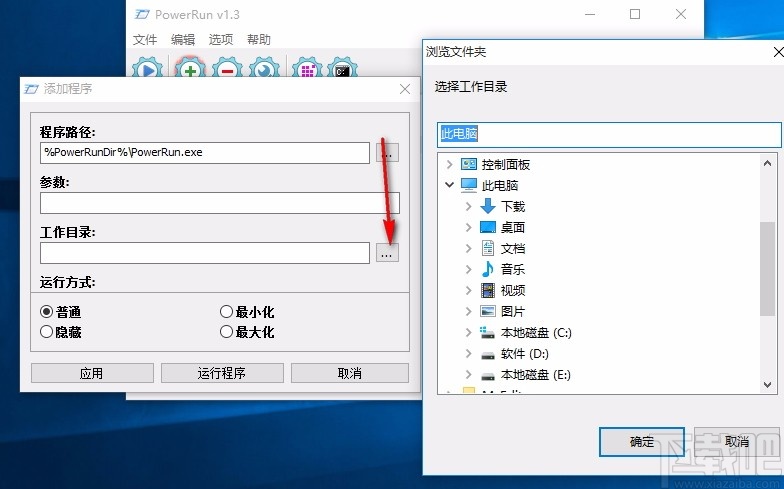Click the This PC computer icon in tree
The image size is (784, 489).
[468, 185]
